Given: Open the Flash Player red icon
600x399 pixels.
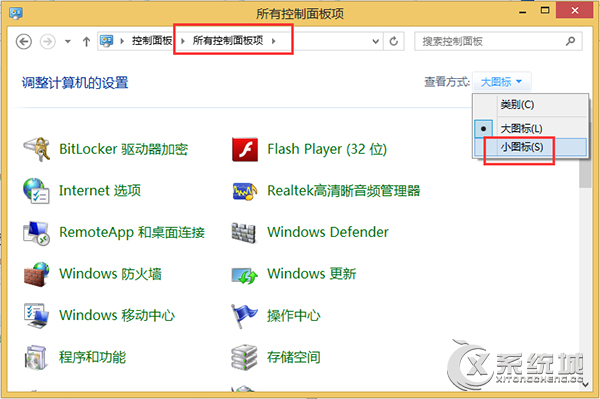Looking at the screenshot, I should tap(245, 150).
